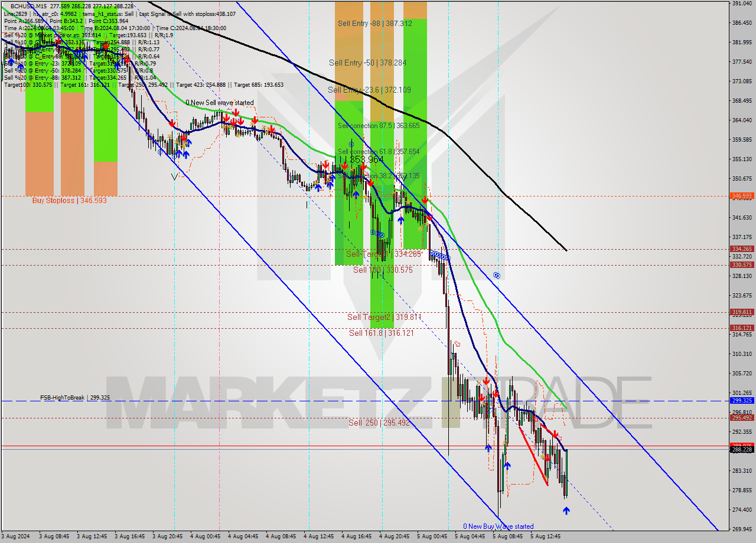Click the blue 299.325 price axis tag
Screen dimensions: 756x543
click(742, 400)
